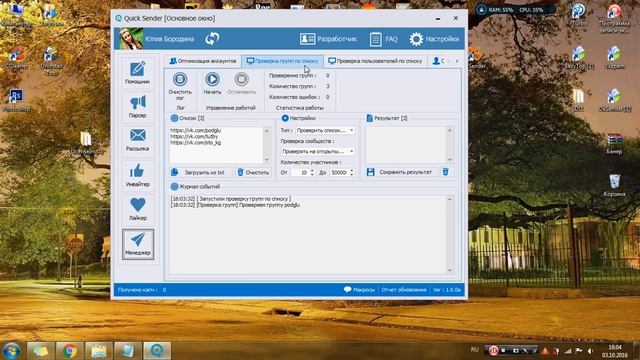Image resolution: width=640 pixels, height=360 pixels.
Task: Click the RU language indicator in tray
Action: pos(474,350)
